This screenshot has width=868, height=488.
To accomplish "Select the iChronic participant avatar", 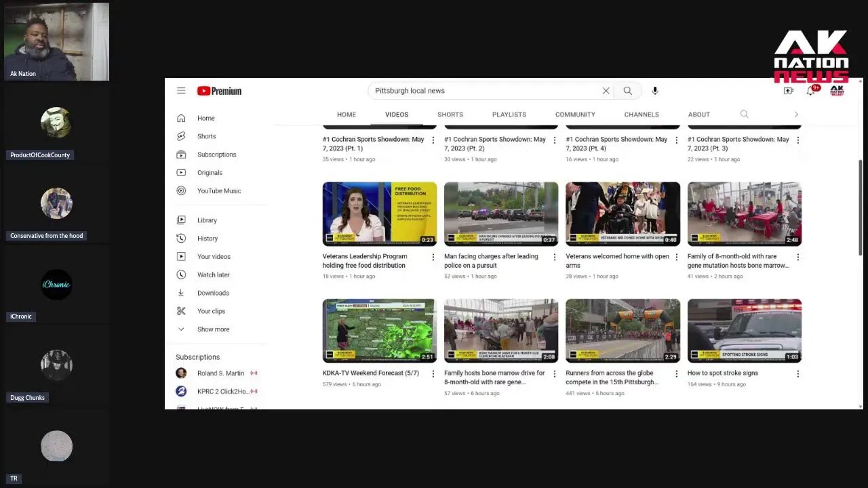I will pyautogui.click(x=56, y=285).
